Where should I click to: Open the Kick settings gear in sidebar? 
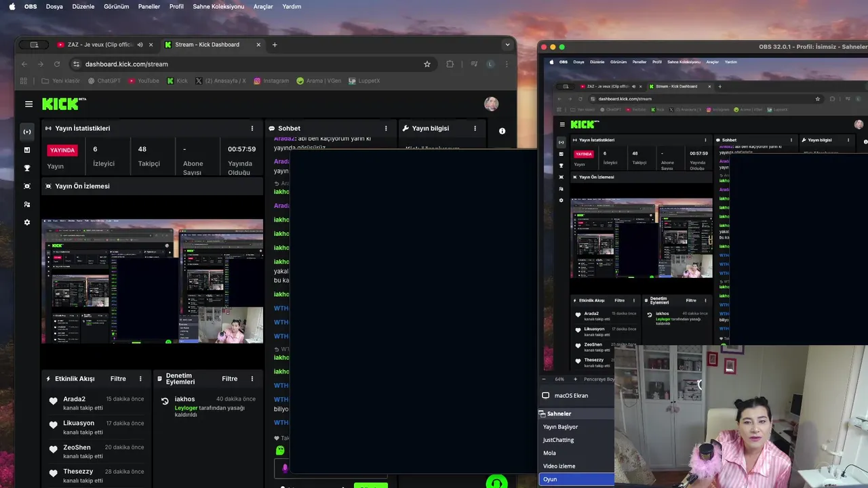click(27, 222)
